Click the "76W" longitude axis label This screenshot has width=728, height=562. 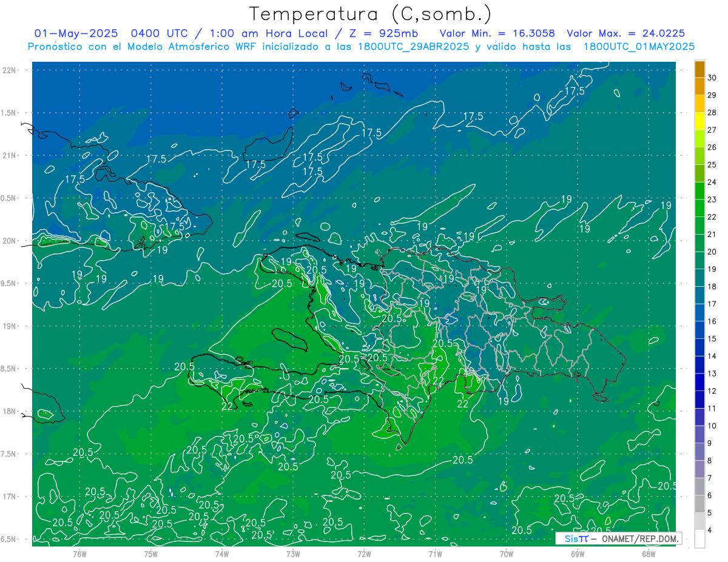[x=79, y=554]
